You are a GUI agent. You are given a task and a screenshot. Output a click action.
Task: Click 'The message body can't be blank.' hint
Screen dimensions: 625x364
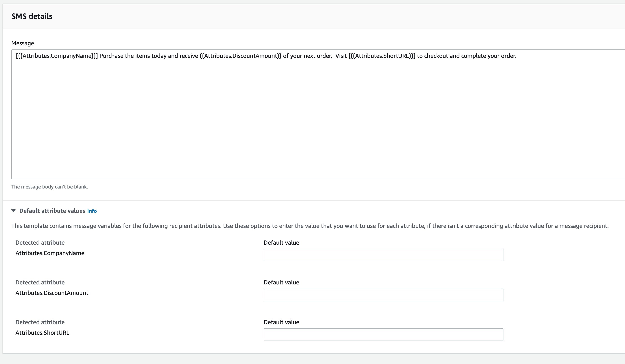pyautogui.click(x=50, y=187)
